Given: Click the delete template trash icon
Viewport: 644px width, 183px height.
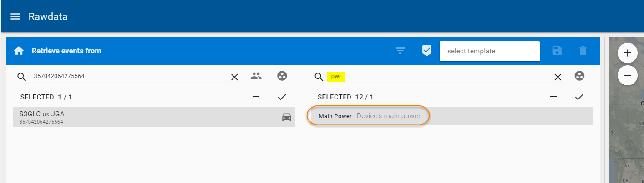Looking at the screenshot, I should (x=583, y=51).
